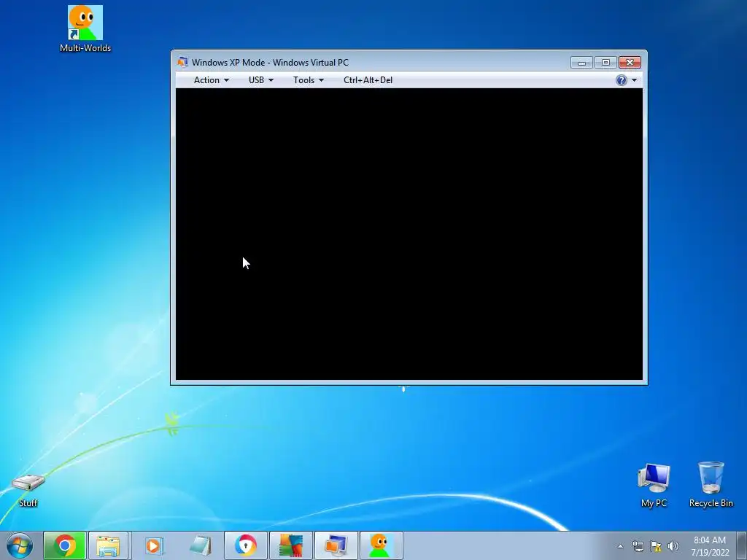This screenshot has width=747, height=560.
Task: Select the Stuff drive desktop icon
Action: click(28, 491)
